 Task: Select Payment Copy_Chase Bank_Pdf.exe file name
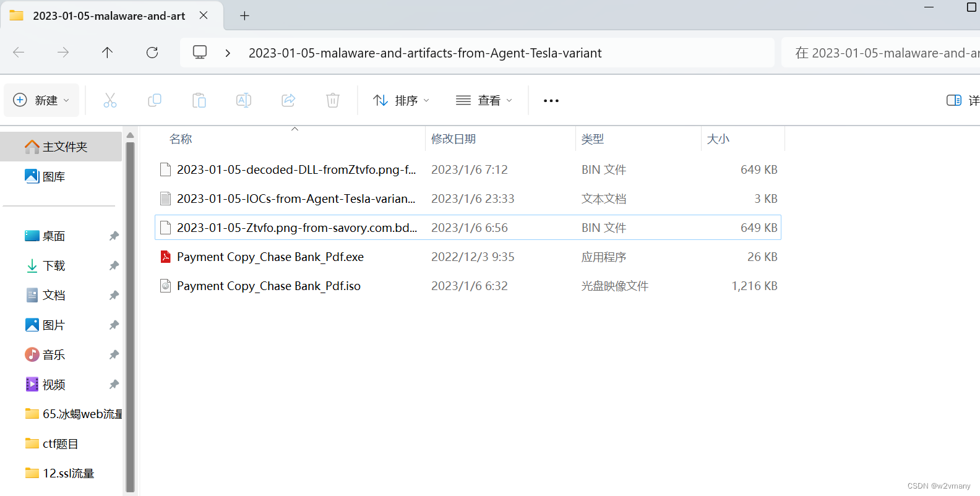tap(270, 257)
